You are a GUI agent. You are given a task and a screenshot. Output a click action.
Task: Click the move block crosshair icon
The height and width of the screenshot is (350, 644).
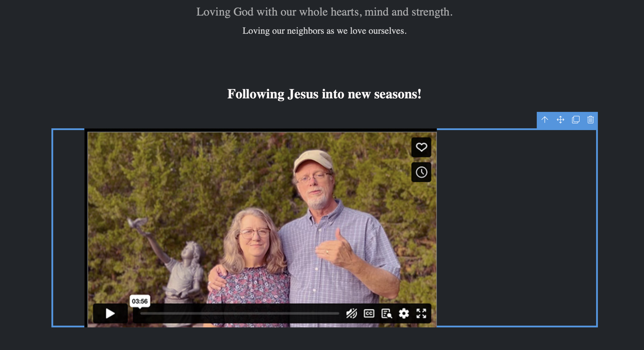tap(560, 120)
